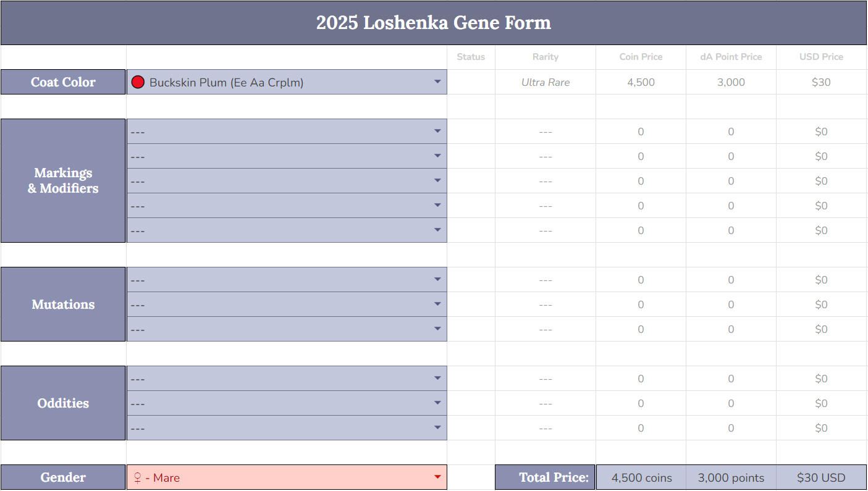Open the Coat Color dropdown arrow
This screenshot has width=868, height=491.
point(437,82)
